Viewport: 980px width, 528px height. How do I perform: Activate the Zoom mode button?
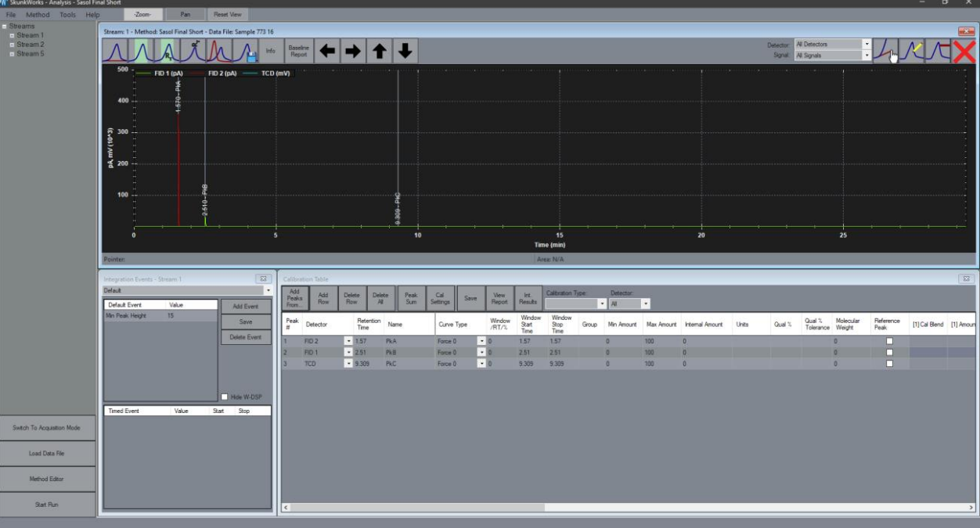coord(142,15)
